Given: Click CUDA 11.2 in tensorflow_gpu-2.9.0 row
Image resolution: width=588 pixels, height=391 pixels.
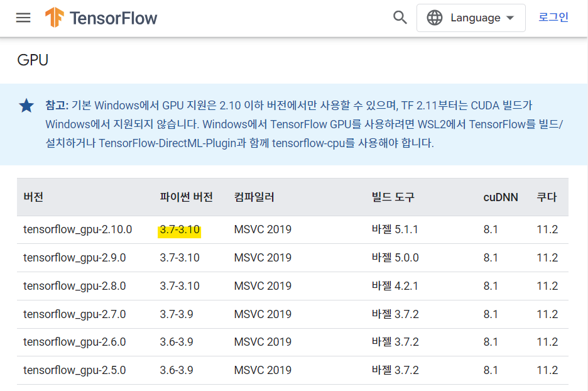Looking at the screenshot, I should 547,258.
